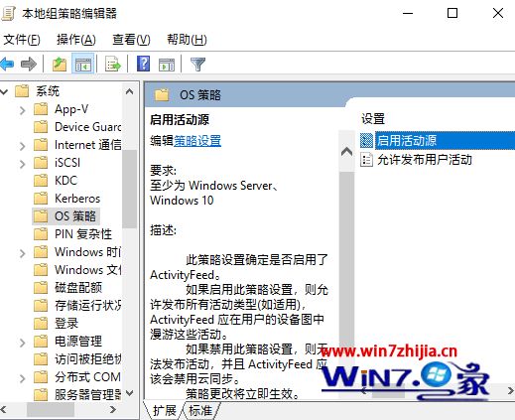
Task: Expand the 电源管理 folder node
Action: pos(22,342)
